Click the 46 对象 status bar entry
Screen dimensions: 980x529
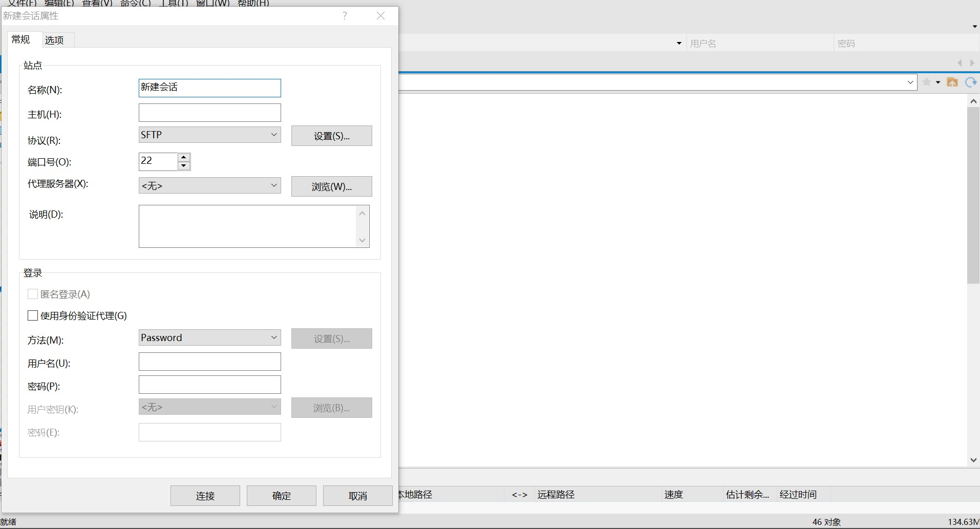click(826, 522)
